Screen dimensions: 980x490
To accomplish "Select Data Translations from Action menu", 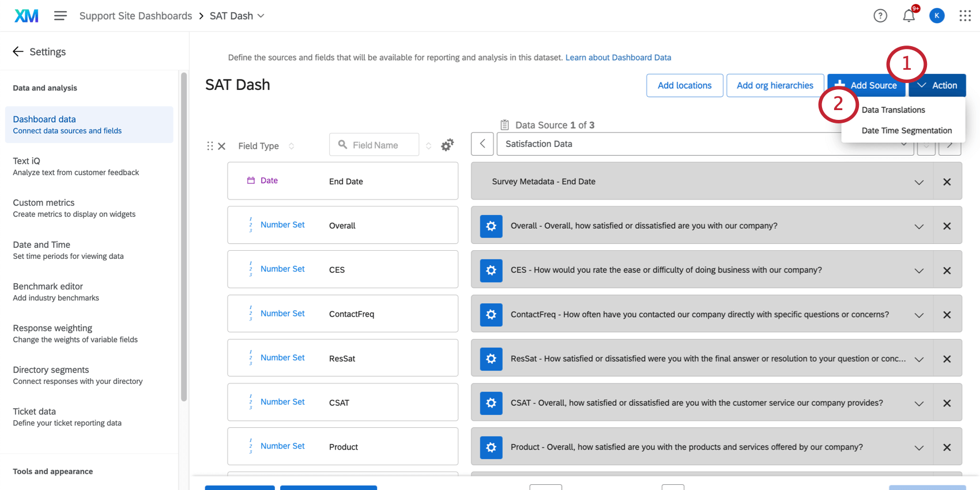I will point(893,110).
